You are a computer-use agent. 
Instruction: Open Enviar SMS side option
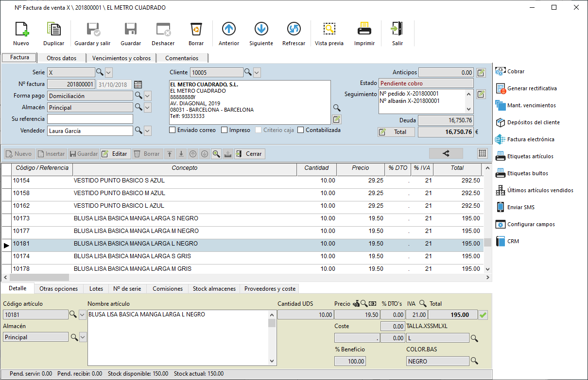pos(515,207)
